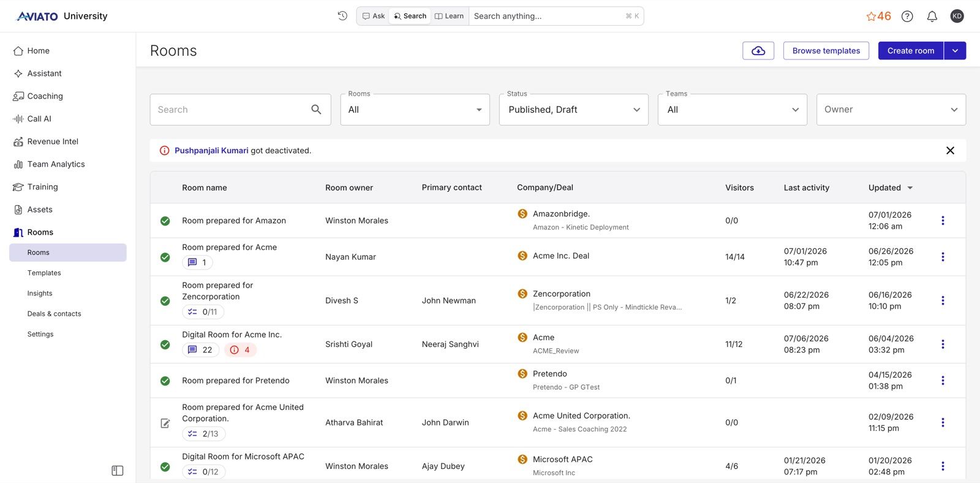Image resolution: width=980 pixels, height=483 pixels.
Task: Click the draft edit icon for Acme United room
Action: 165,423
